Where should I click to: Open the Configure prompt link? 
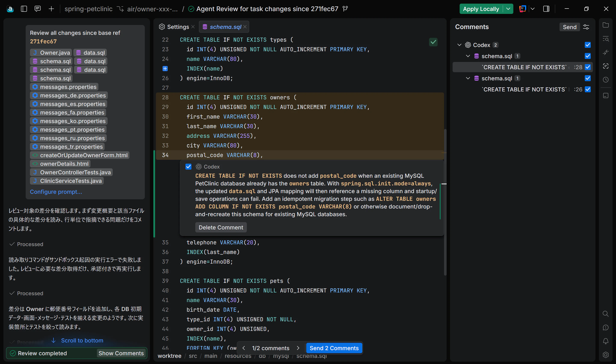[x=56, y=192]
